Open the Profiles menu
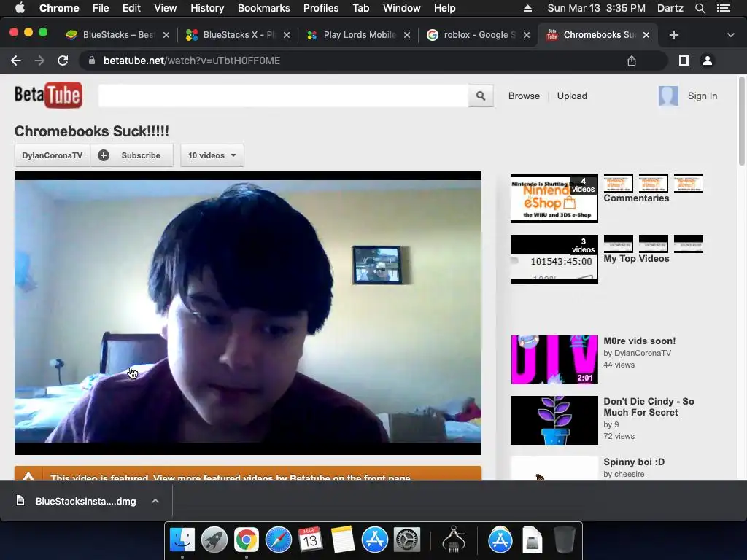The height and width of the screenshot is (560, 747). coord(321,8)
